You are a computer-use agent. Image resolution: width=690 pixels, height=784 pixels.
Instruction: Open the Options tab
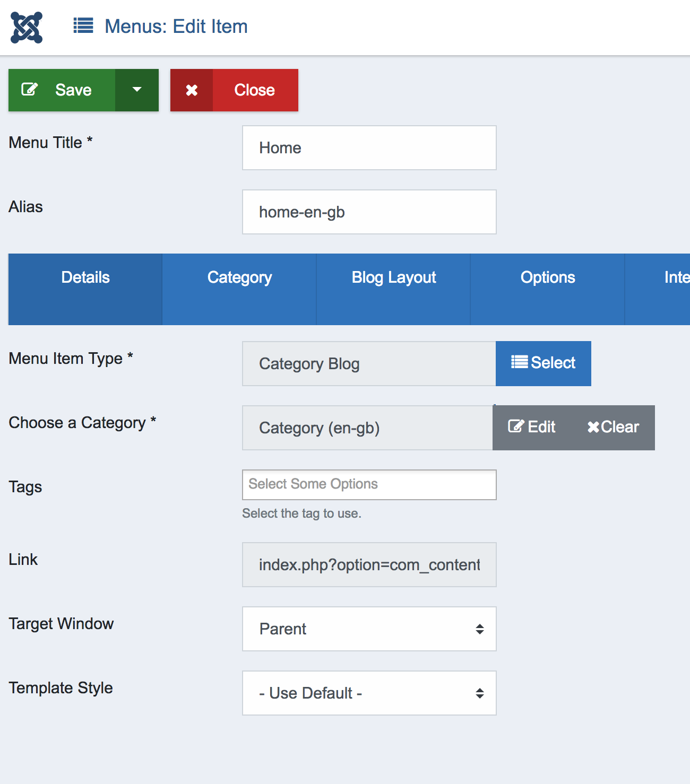[x=548, y=289]
